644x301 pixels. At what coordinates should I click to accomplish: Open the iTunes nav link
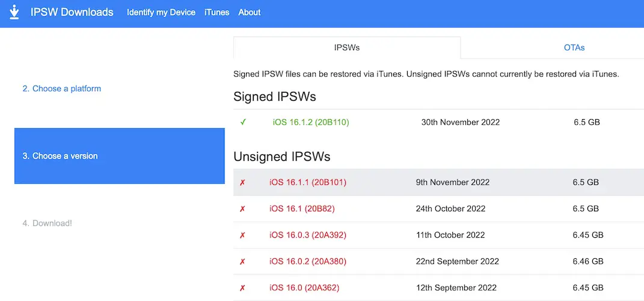(216, 12)
